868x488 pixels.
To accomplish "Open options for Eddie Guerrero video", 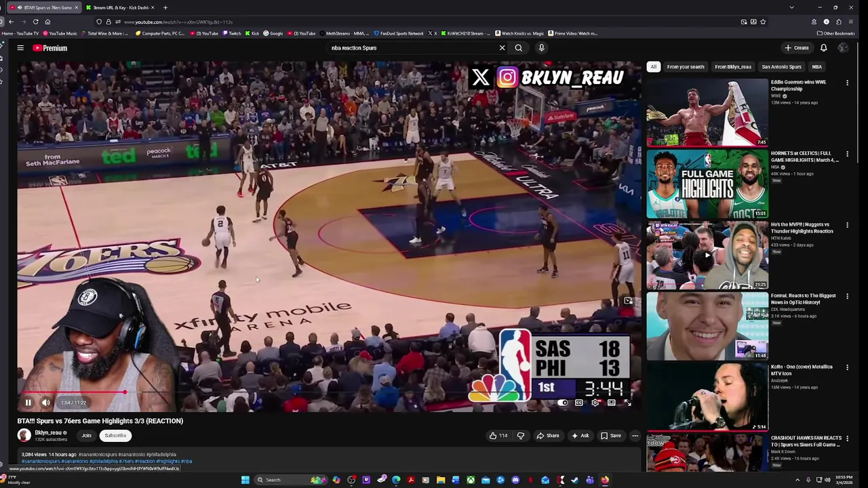I will [x=847, y=83].
